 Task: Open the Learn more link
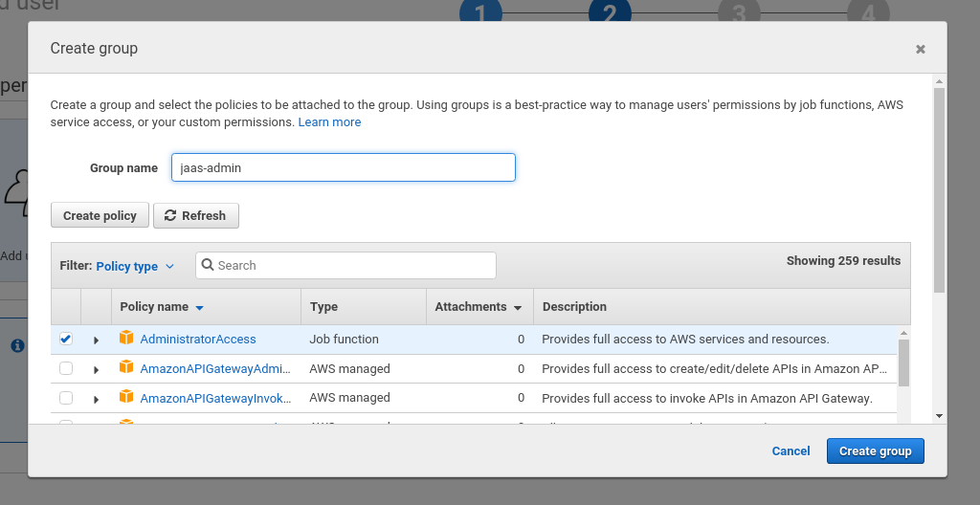[329, 122]
